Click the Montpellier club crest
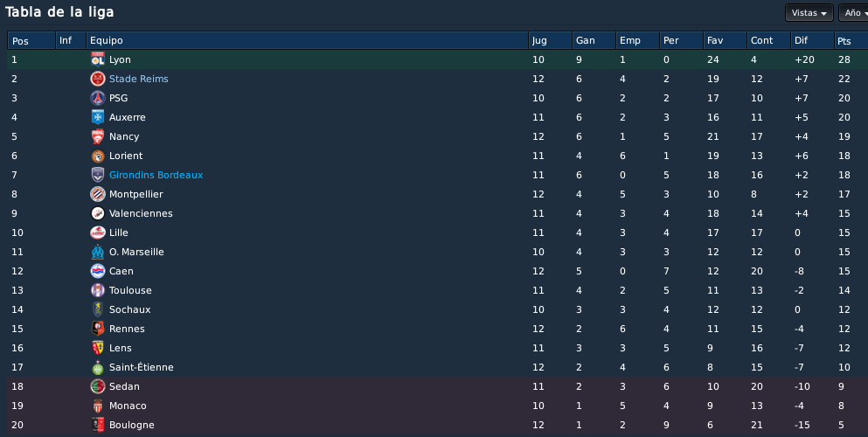The height and width of the screenshot is (437, 868). (x=97, y=194)
